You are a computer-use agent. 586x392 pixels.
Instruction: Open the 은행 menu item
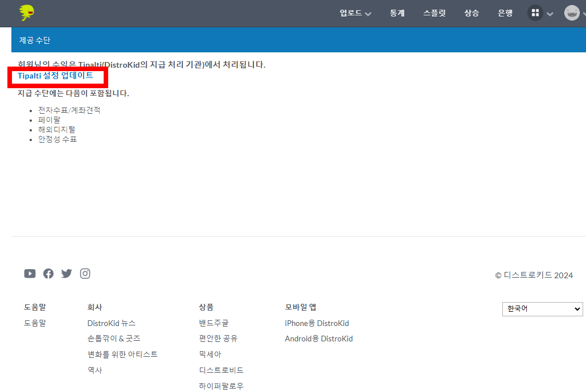(505, 14)
